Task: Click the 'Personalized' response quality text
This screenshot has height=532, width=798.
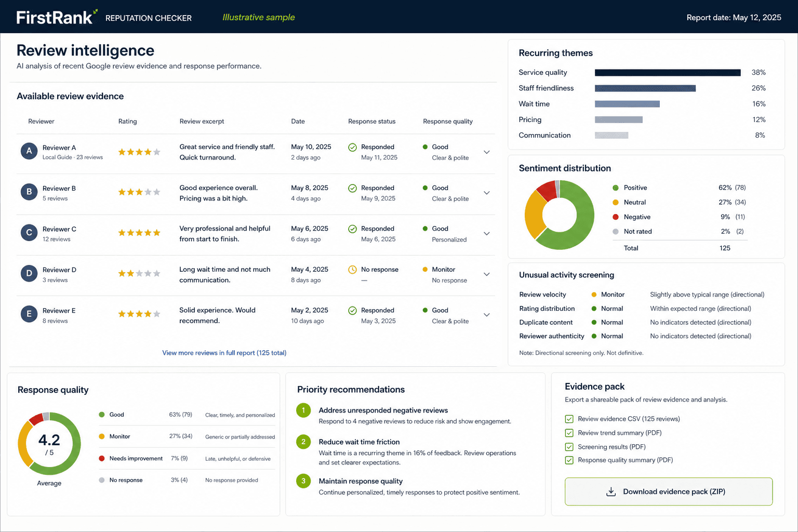Action: pos(449,240)
